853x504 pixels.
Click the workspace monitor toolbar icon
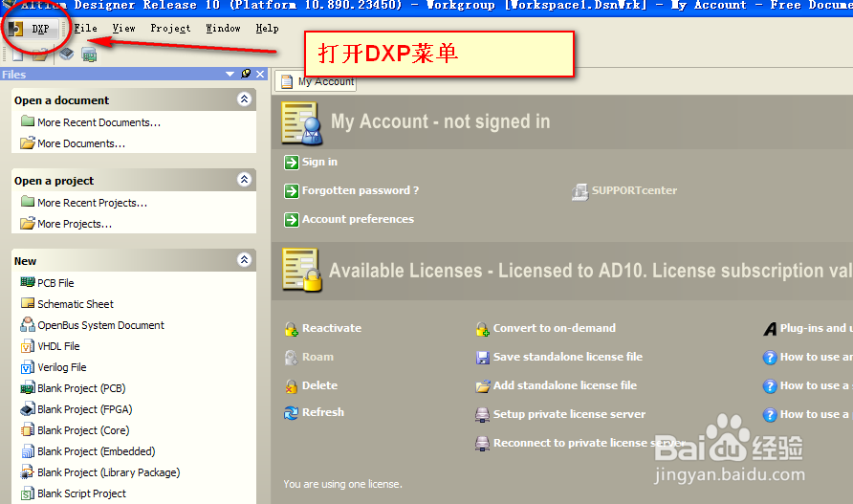pos(89,55)
